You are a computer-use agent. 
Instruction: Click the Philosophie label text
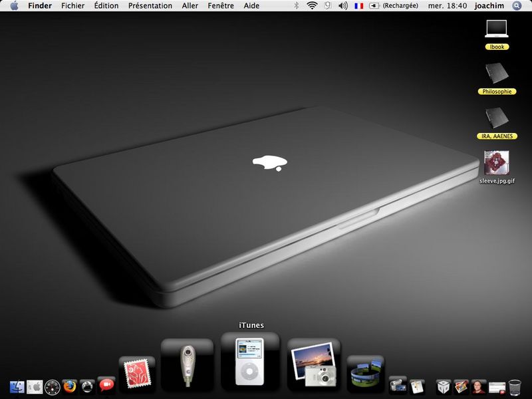[x=497, y=92]
